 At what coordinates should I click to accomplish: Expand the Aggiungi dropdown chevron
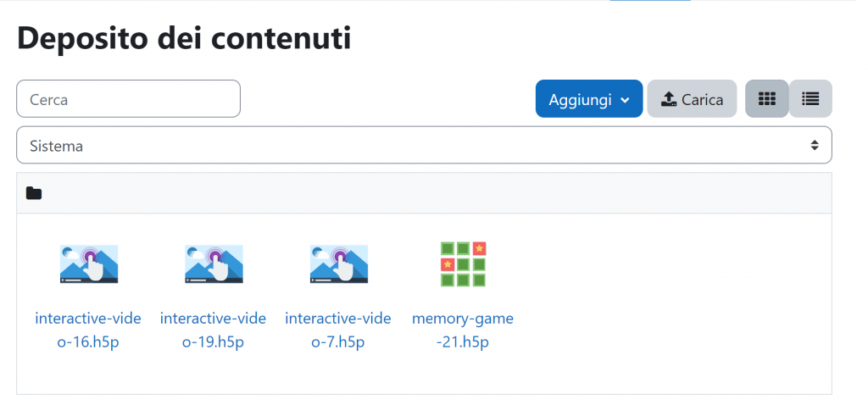625,100
